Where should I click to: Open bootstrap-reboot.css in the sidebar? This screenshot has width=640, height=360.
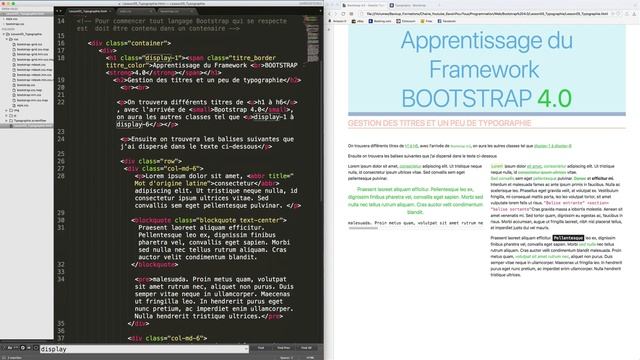tap(31, 64)
